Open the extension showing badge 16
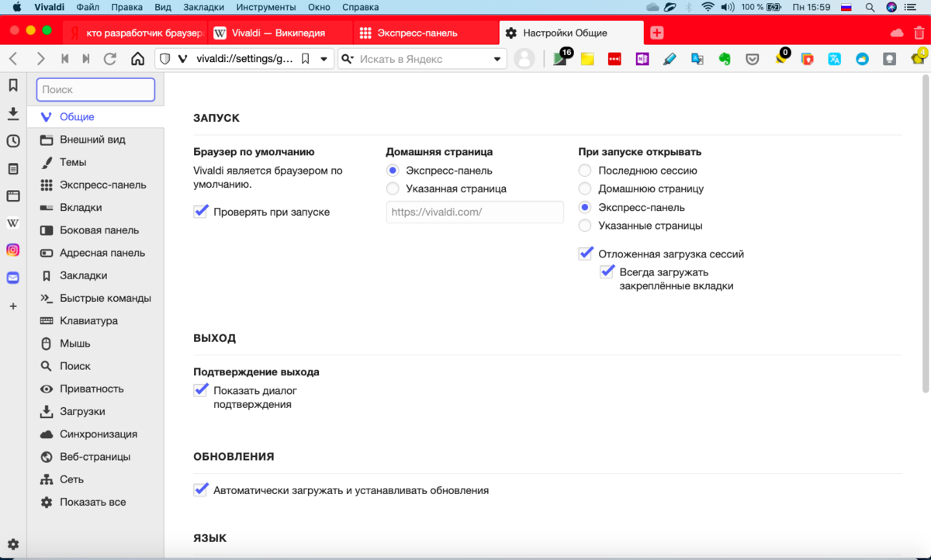Screen dimensions: 931x560 560,59
